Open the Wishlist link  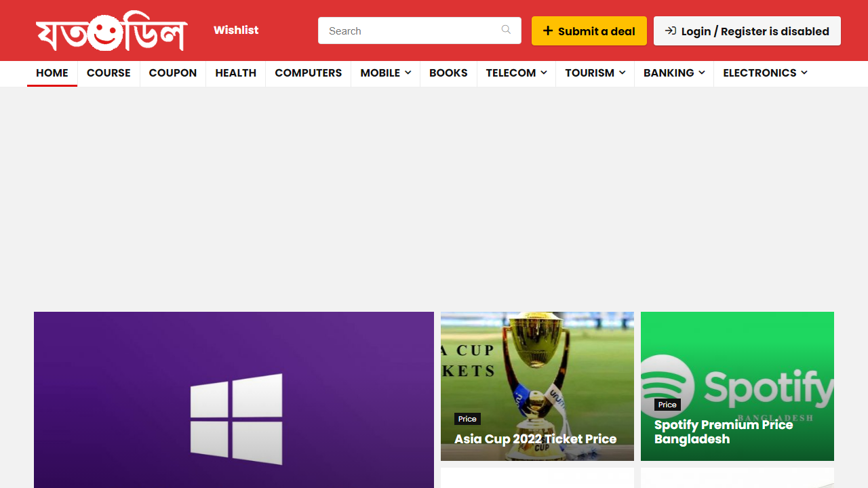[x=236, y=30]
